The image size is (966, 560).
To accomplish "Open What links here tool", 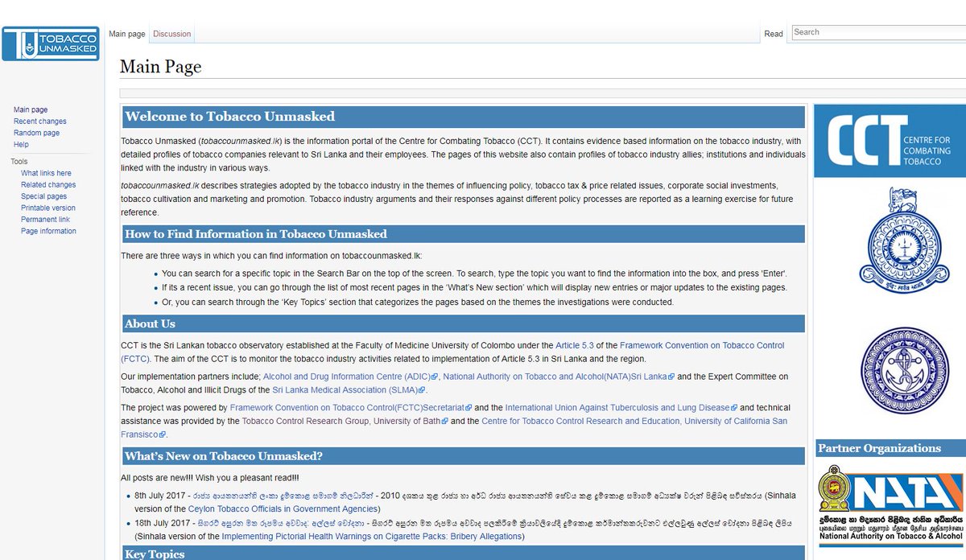I will (46, 173).
